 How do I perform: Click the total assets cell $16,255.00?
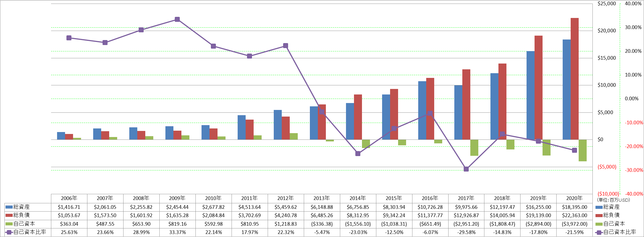(x=538, y=207)
